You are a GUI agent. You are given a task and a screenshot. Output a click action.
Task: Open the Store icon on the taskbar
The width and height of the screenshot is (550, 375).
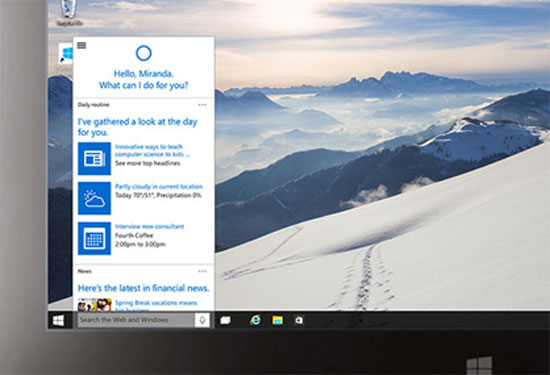pos(299,320)
